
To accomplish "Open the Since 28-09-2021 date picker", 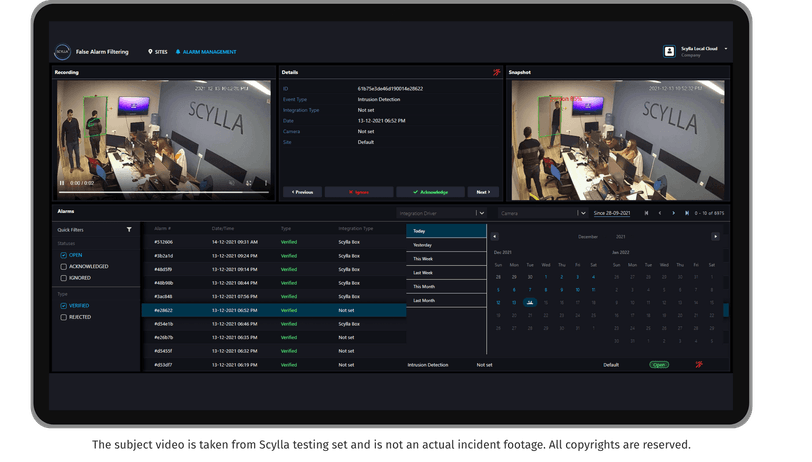I will coord(612,213).
